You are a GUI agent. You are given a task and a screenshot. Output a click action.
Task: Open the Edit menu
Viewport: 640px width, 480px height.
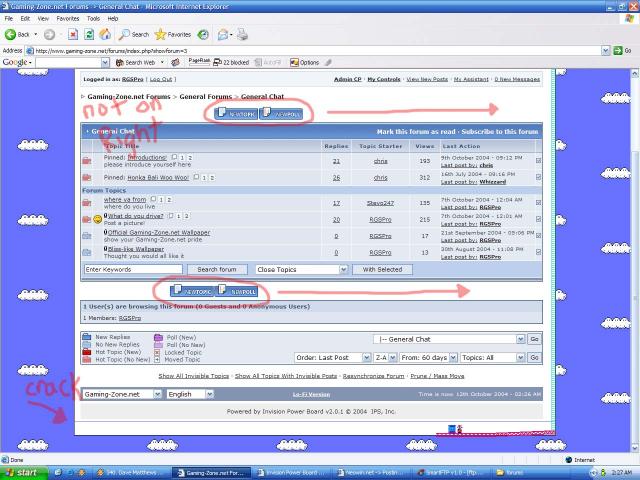(25, 18)
